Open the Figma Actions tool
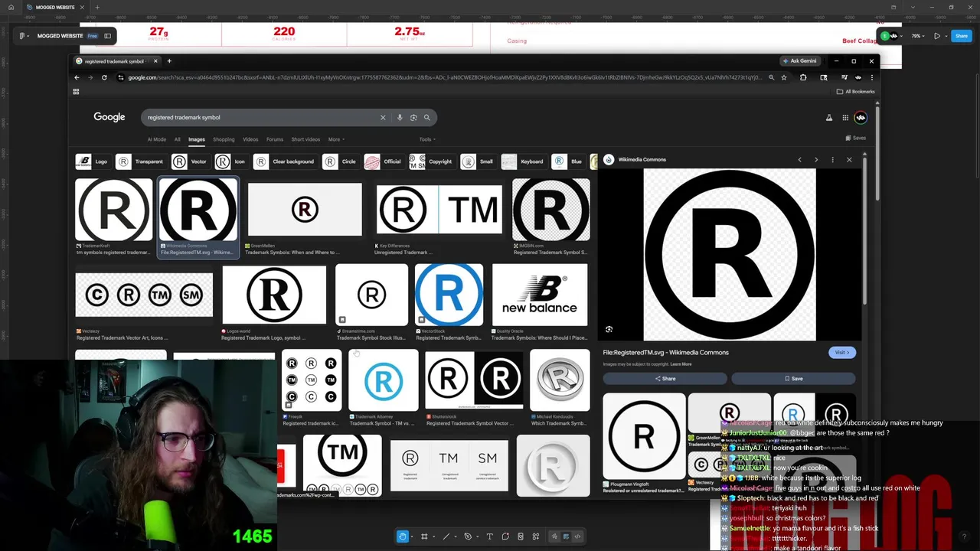 536,536
